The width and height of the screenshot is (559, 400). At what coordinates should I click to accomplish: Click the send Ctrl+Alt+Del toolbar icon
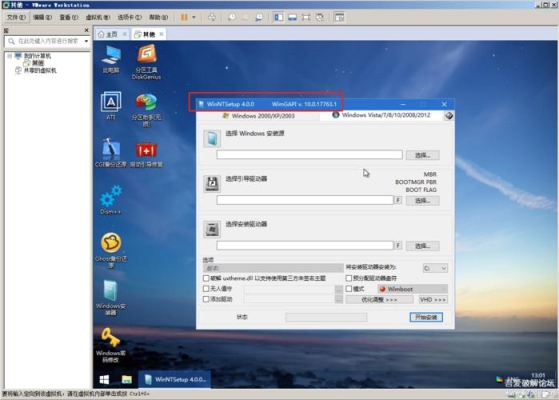(x=212, y=17)
